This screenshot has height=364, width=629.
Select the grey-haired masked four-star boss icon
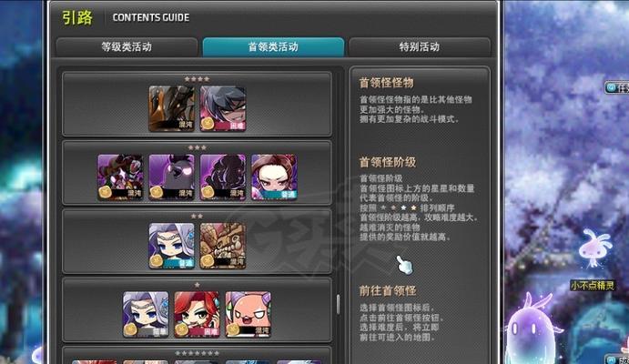click(x=223, y=108)
